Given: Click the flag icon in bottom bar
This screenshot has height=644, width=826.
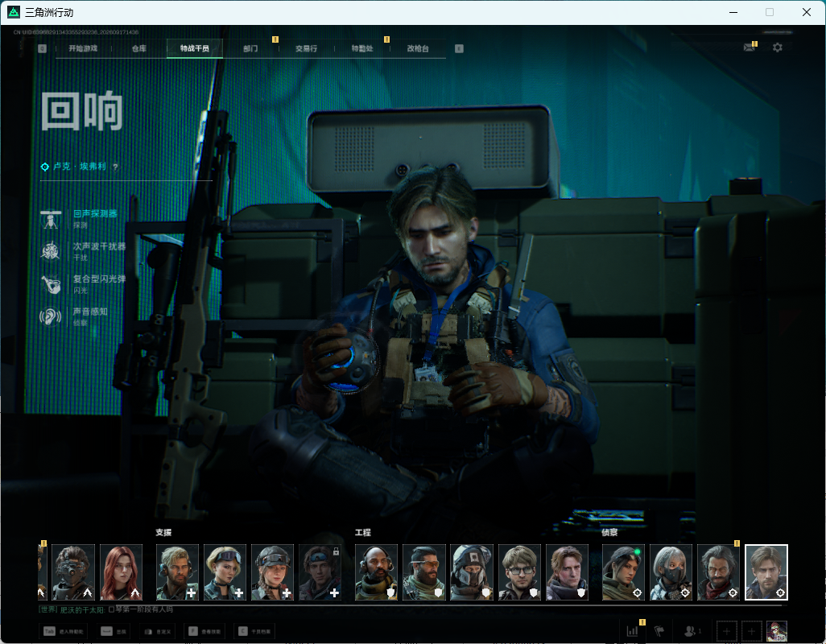Looking at the screenshot, I should pyautogui.click(x=659, y=630).
